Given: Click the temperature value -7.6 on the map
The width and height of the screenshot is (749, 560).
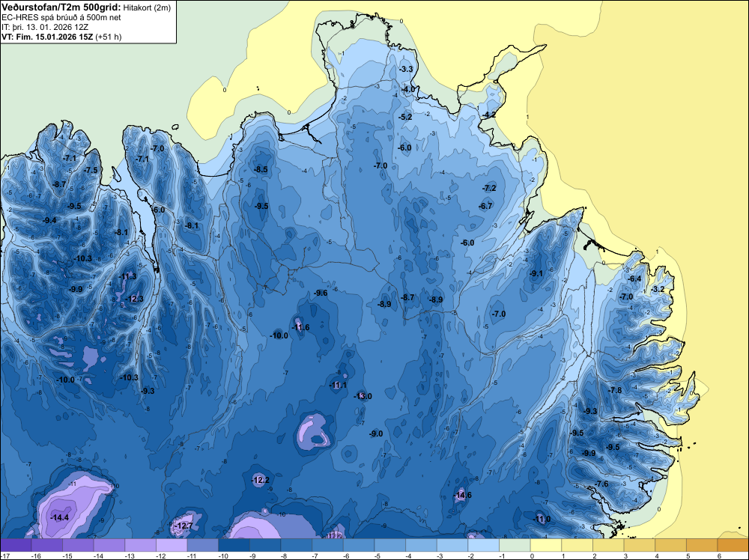Looking at the screenshot, I should point(601,484).
